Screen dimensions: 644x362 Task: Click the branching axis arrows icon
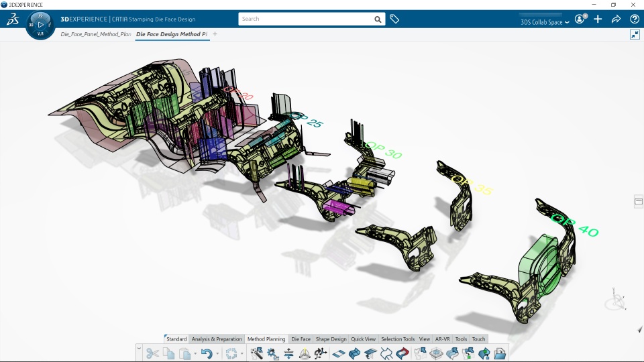[x=321, y=353]
